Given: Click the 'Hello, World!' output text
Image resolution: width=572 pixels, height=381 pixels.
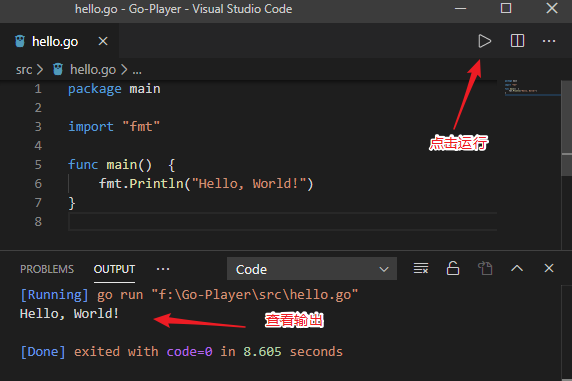Looking at the screenshot, I should point(69,313).
